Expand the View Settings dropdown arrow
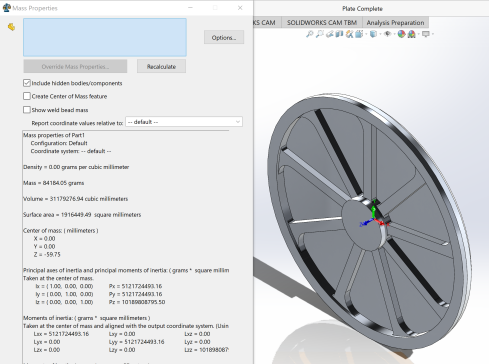Screen dimensions: 489x364 coord(432,34)
